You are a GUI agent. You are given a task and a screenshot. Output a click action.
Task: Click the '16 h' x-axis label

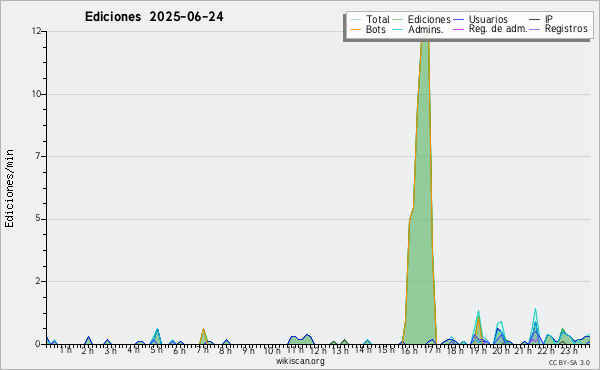(x=409, y=350)
